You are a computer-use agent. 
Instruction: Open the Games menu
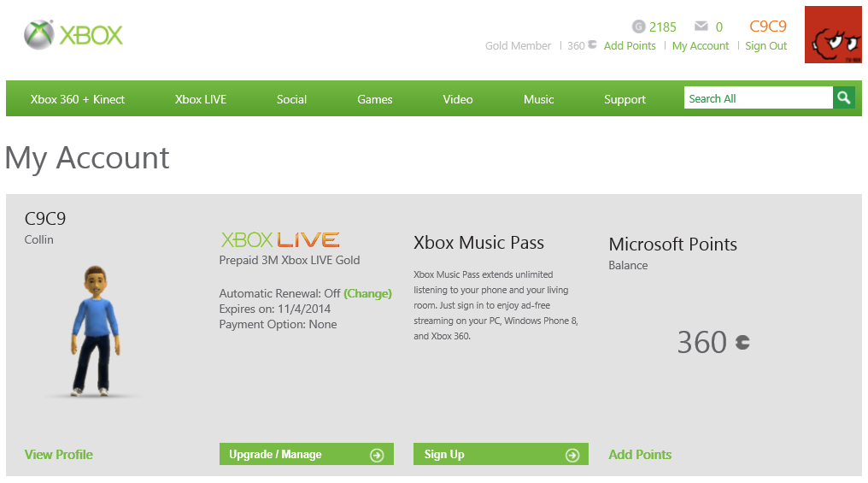[x=375, y=99]
